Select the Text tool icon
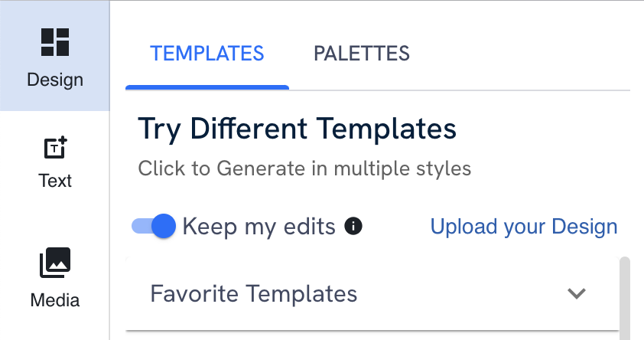 pos(55,147)
